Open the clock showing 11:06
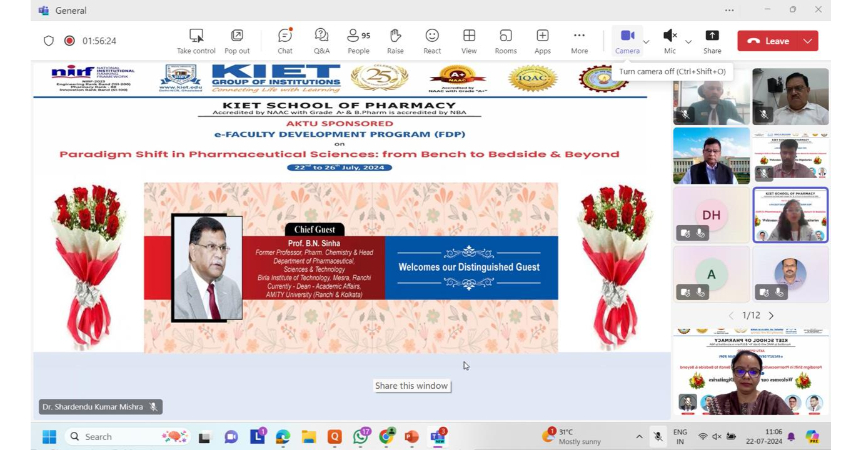This screenshot has height=450, width=861. click(764, 436)
